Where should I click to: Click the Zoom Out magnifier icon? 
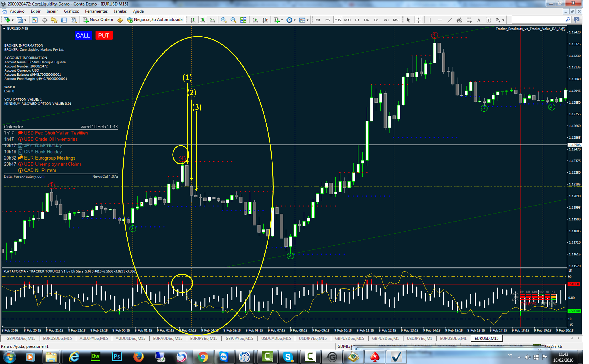tap(233, 20)
